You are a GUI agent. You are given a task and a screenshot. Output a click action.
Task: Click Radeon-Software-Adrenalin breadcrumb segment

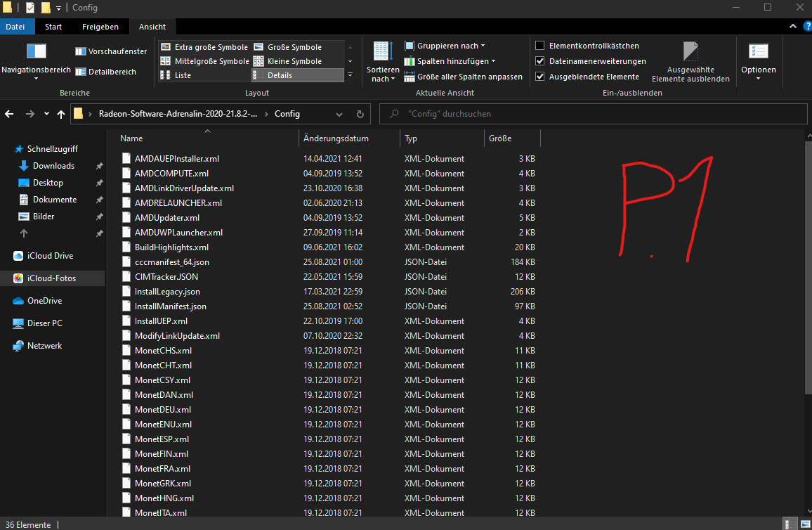(178, 114)
